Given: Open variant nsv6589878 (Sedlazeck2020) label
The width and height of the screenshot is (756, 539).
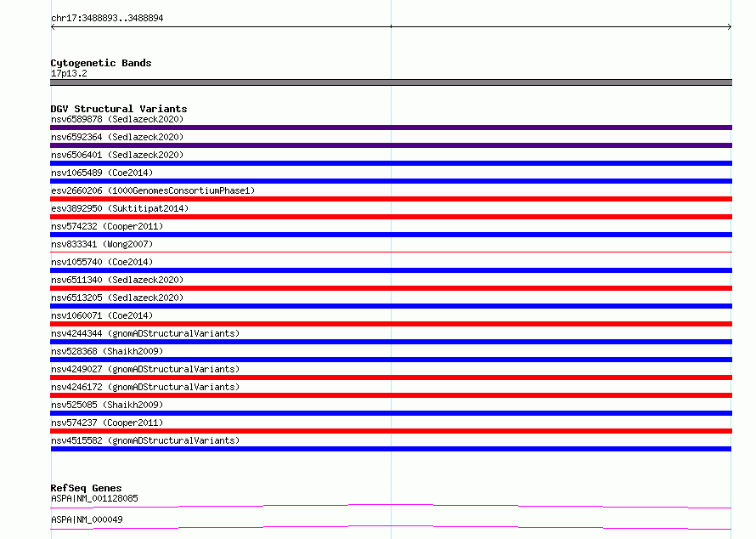Looking at the screenshot, I should (117, 119).
